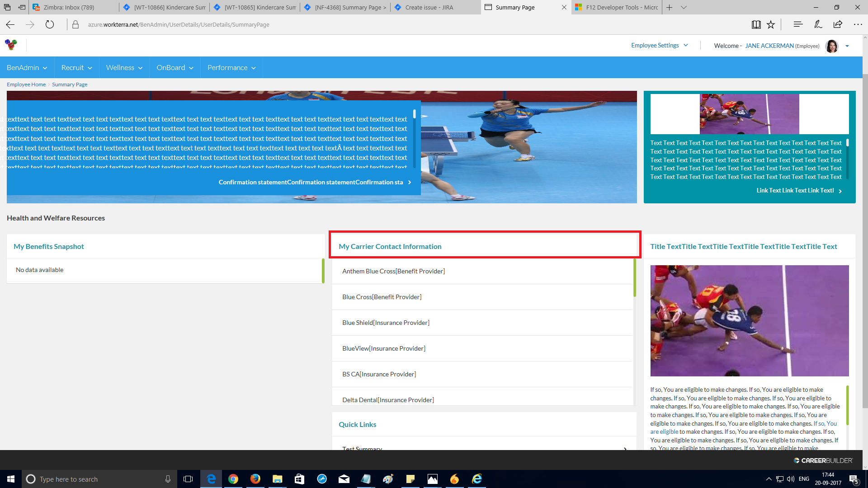Open the Edge Hub icon

point(798,24)
